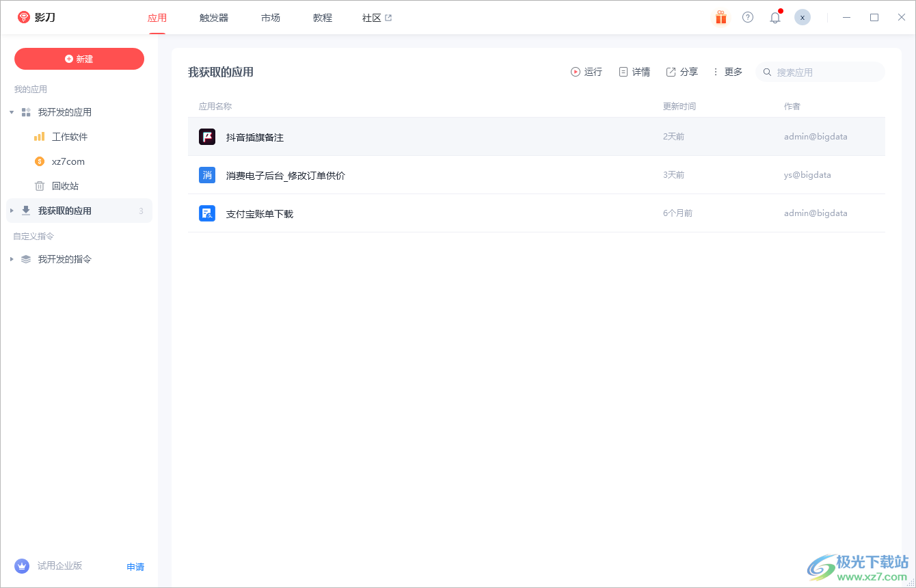Click the 搜索应用 search input field
The image size is (916, 588).
pos(820,71)
